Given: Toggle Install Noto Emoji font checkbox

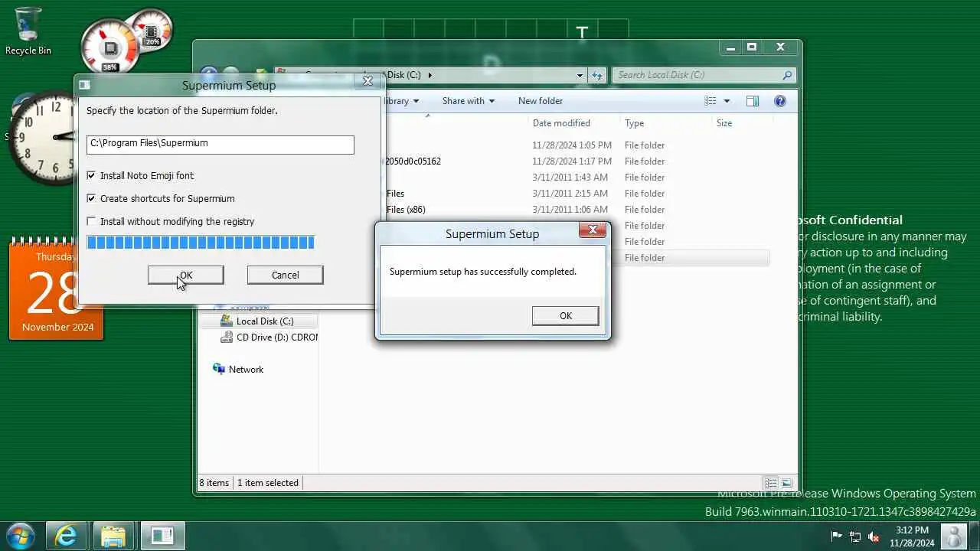Looking at the screenshot, I should pyautogui.click(x=91, y=175).
